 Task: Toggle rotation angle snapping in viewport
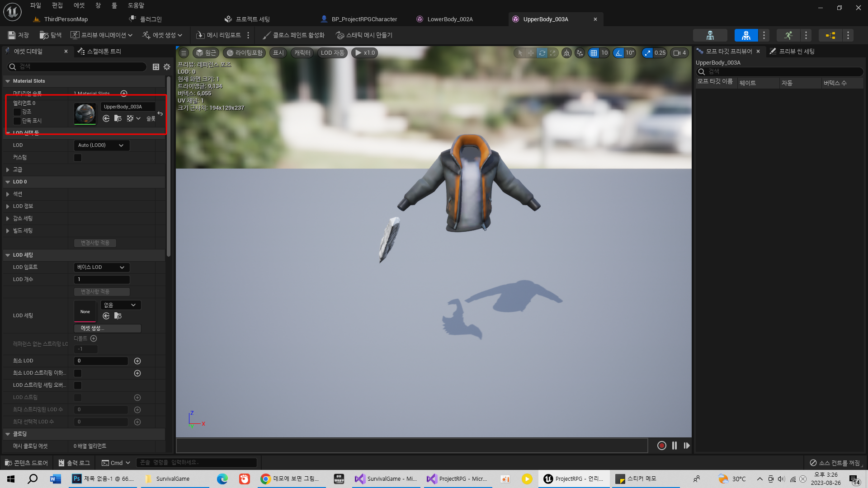[x=618, y=53]
